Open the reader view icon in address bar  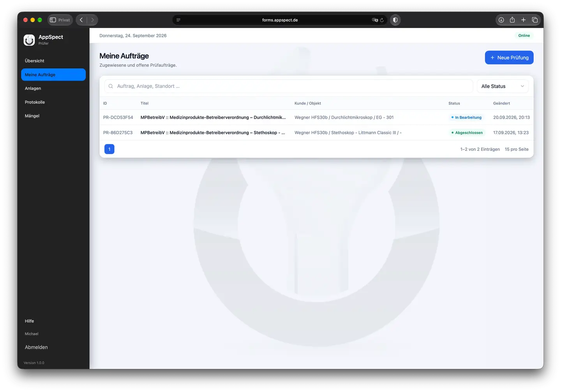[x=178, y=20]
